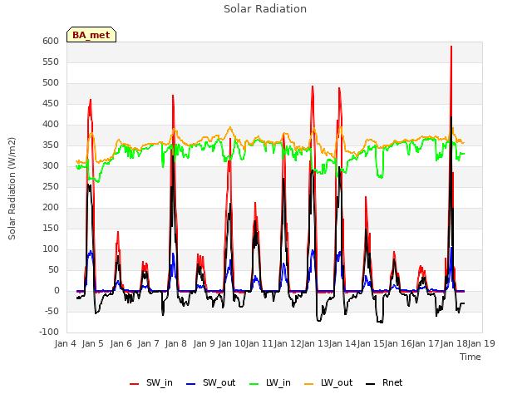Click the Jan 14 x-axis label
The image size is (532, 399).
tap(343, 343)
